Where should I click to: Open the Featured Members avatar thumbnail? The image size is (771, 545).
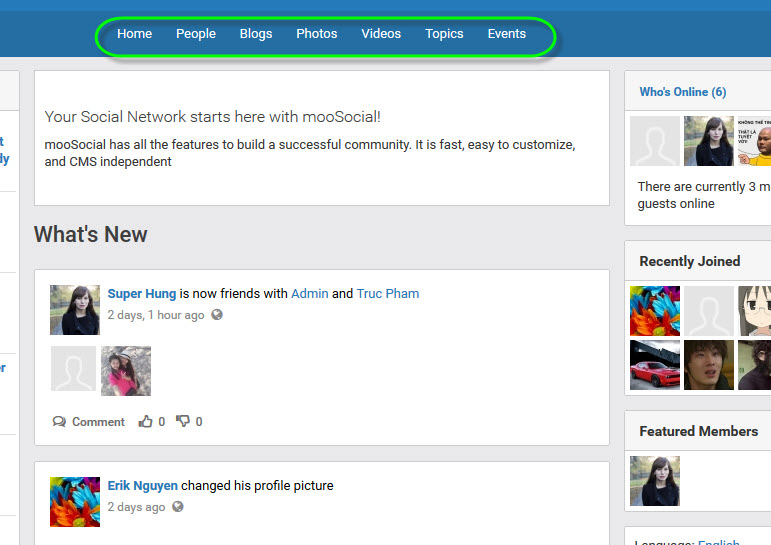[655, 481]
